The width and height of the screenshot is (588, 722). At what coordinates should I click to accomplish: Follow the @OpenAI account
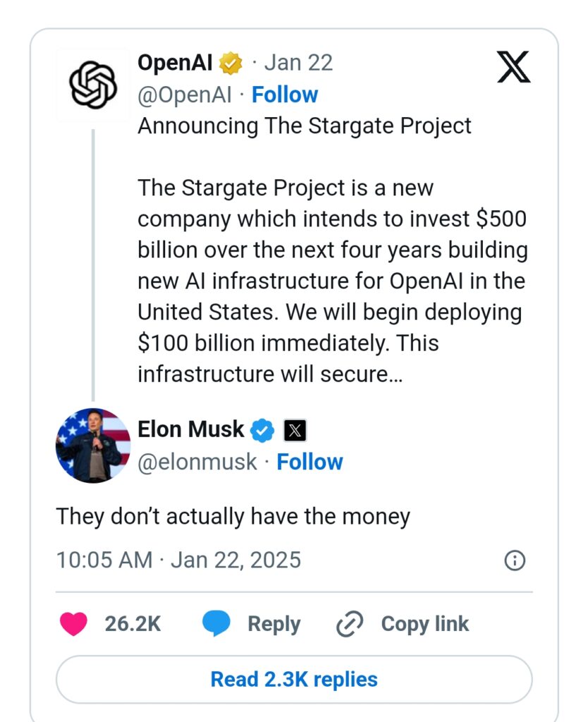click(x=285, y=95)
